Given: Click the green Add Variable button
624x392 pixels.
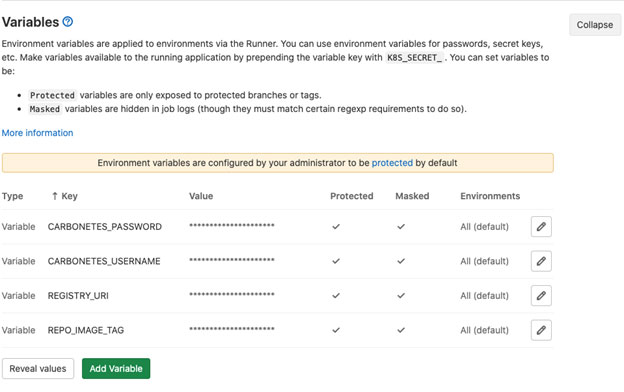Looking at the screenshot, I should 116,369.
